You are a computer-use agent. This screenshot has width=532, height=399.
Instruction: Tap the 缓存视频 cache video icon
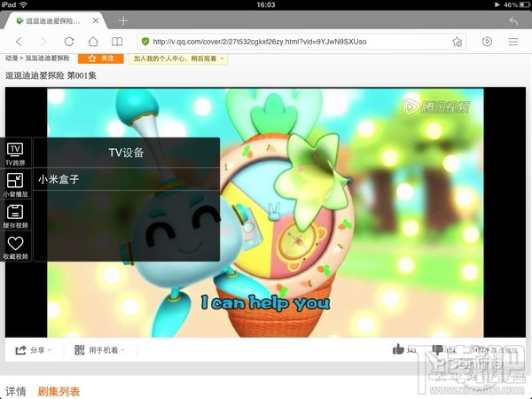click(x=16, y=215)
